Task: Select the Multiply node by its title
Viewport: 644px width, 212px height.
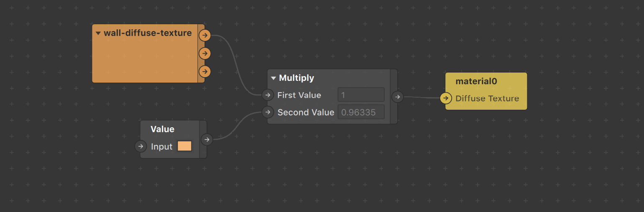Action: coord(296,78)
